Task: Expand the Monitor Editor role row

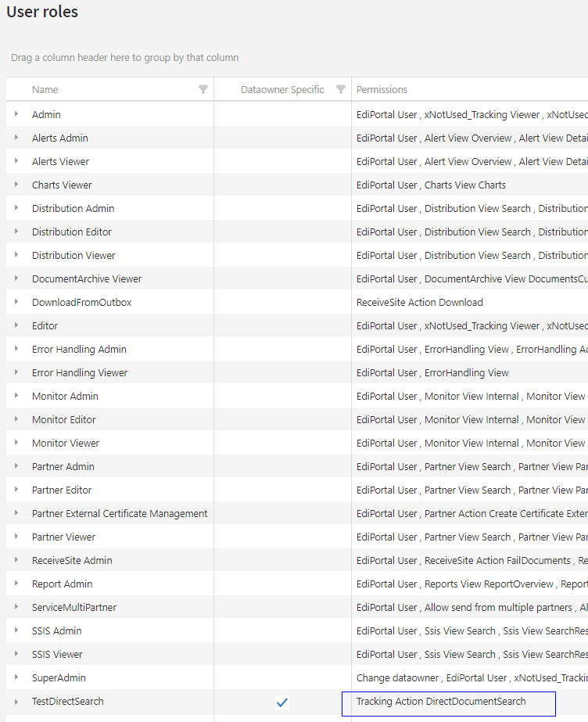Action: 16,419
